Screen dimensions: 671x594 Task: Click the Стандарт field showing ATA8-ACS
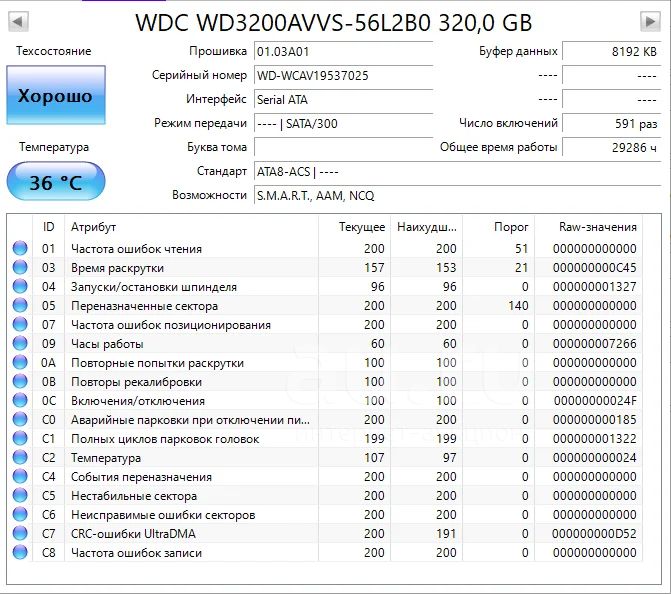click(x=457, y=172)
